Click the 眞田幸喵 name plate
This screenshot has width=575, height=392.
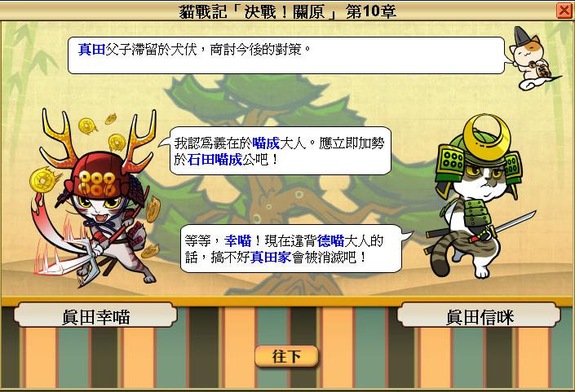click(95, 315)
